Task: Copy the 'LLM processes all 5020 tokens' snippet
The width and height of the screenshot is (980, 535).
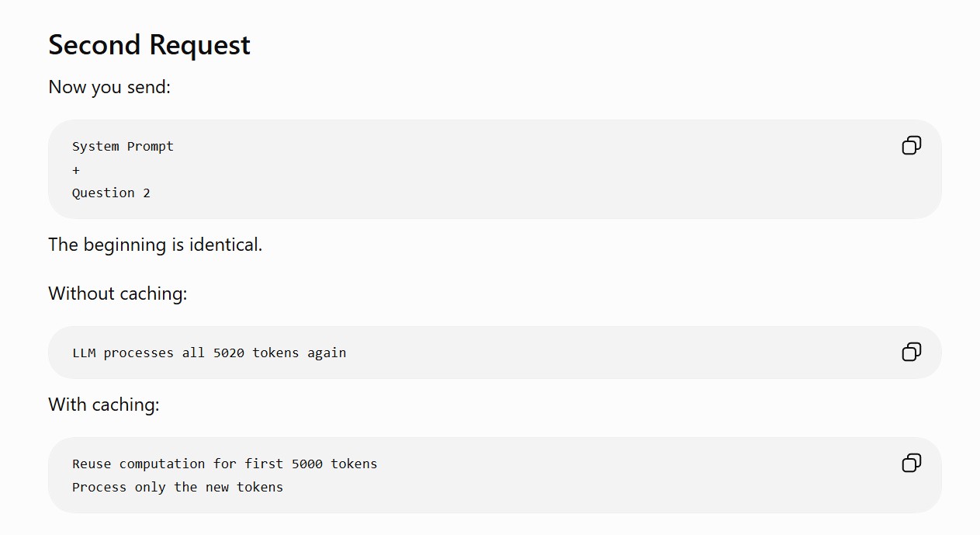Action: (911, 353)
